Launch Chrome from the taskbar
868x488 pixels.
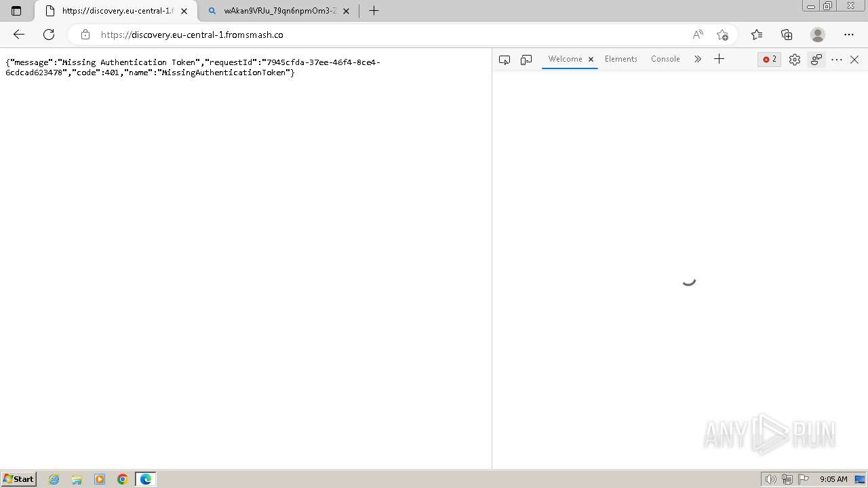[123, 479]
